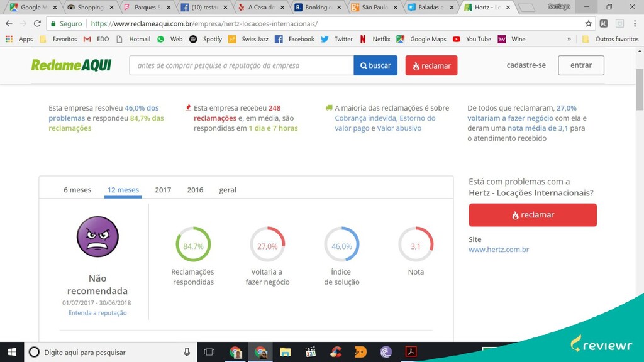Open the Entenda a reputação link
Image resolution: width=644 pixels, height=362 pixels.
[97, 313]
